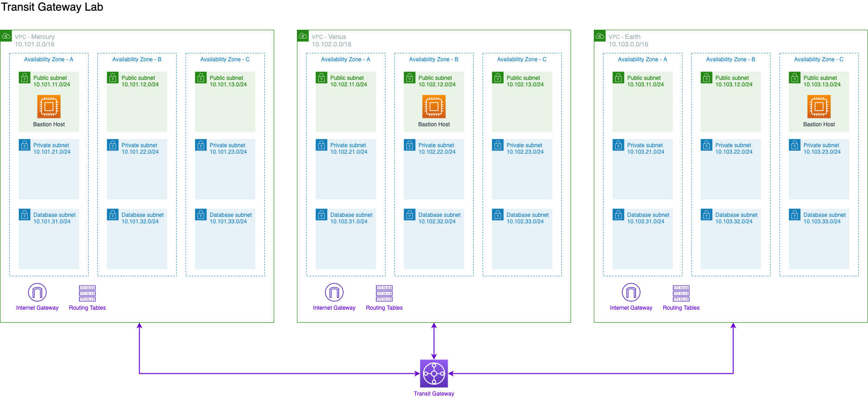
Task: Click the lock icon of private subnet 10.101.22.0/24
Action: pos(113,145)
